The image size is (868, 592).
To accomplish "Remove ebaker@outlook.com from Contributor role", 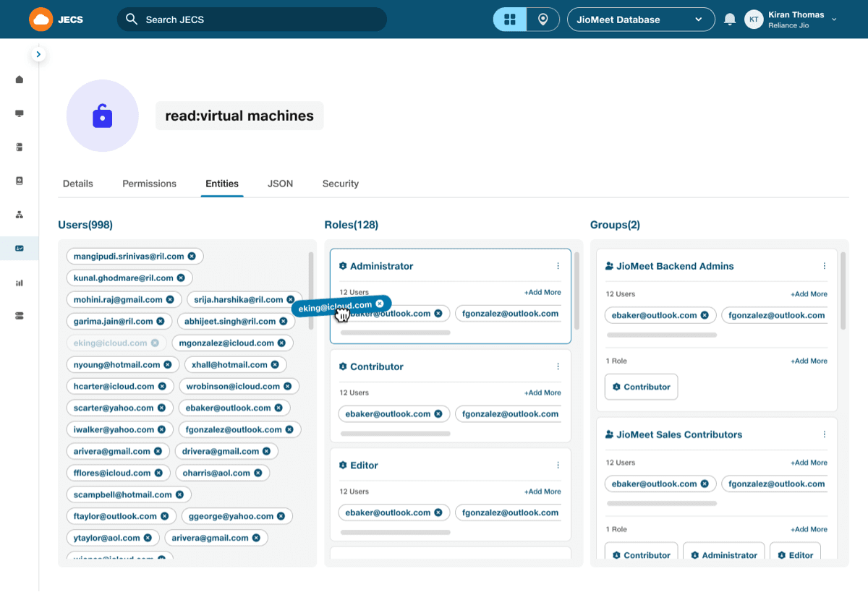I will [x=438, y=414].
